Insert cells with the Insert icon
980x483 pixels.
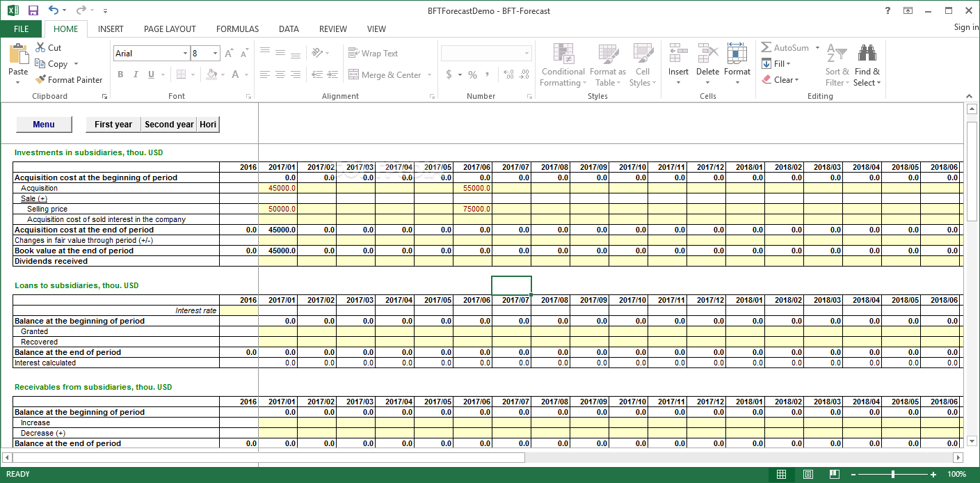tap(678, 54)
